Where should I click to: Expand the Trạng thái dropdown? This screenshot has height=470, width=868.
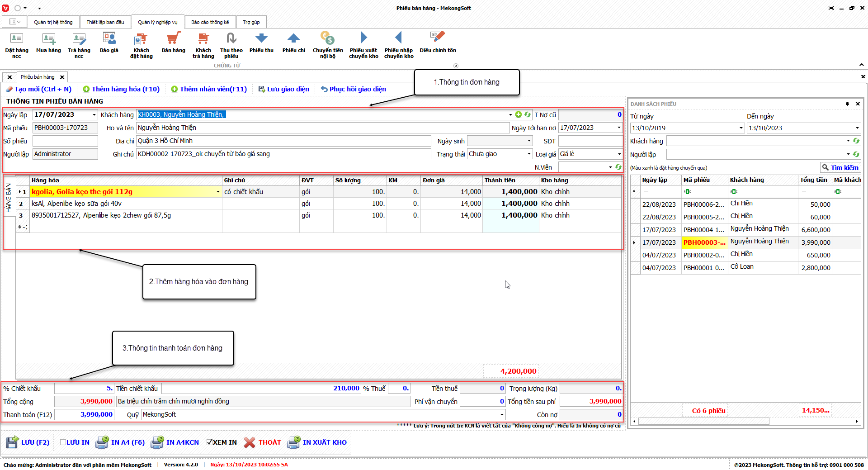click(529, 154)
